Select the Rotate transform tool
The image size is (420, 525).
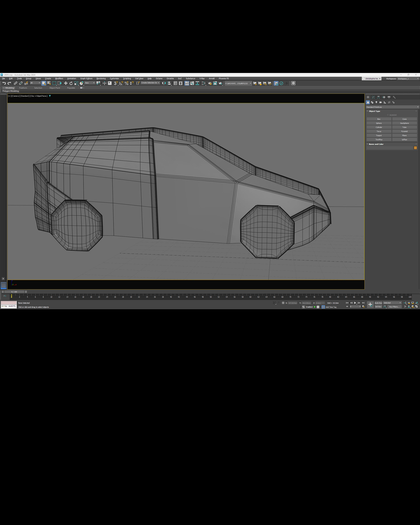(x=71, y=83)
